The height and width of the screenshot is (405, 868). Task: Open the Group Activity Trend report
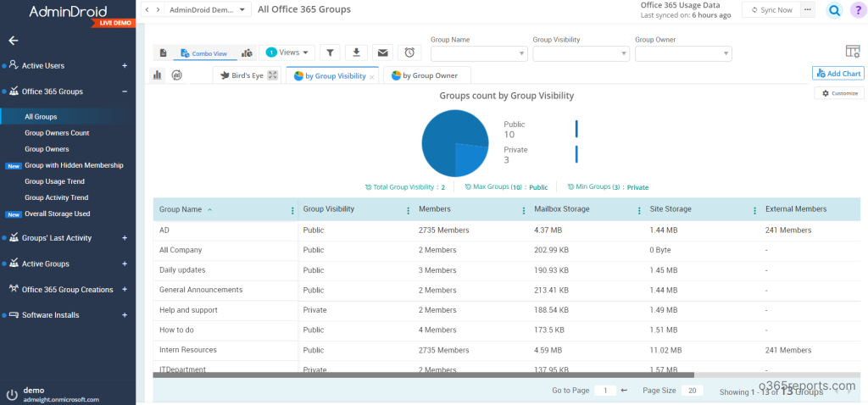click(x=57, y=197)
